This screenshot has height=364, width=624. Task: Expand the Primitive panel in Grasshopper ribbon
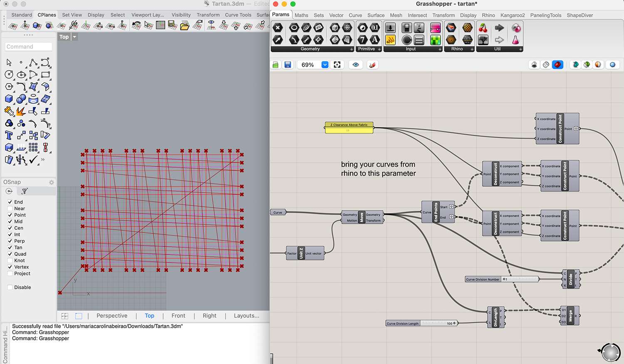click(x=379, y=49)
